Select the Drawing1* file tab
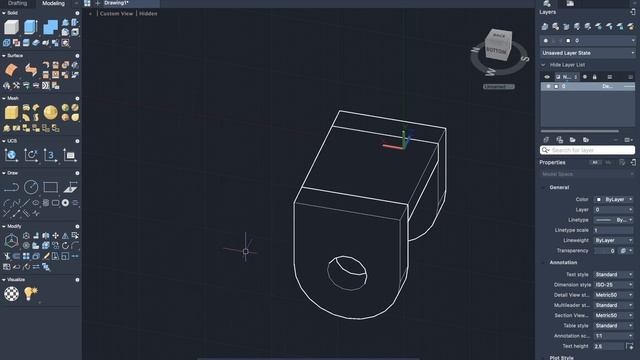The height and width of the screenshot is (360, 640). pos(116,3)
